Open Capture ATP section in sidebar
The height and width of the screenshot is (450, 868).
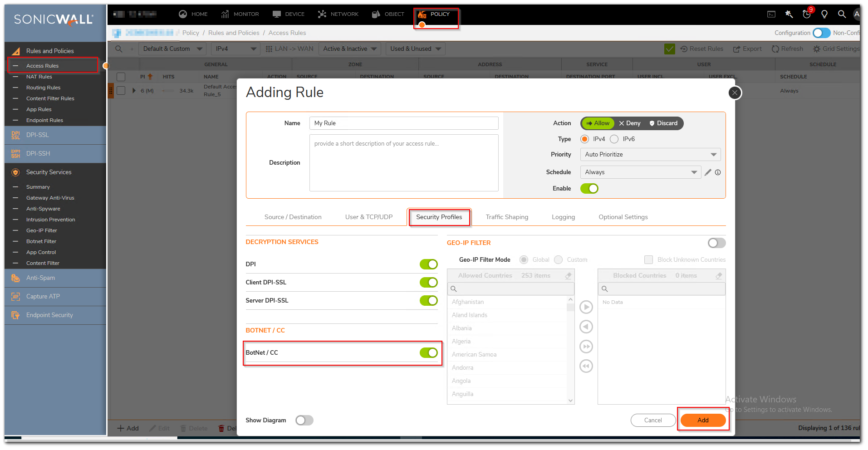[x=55, y=297]
